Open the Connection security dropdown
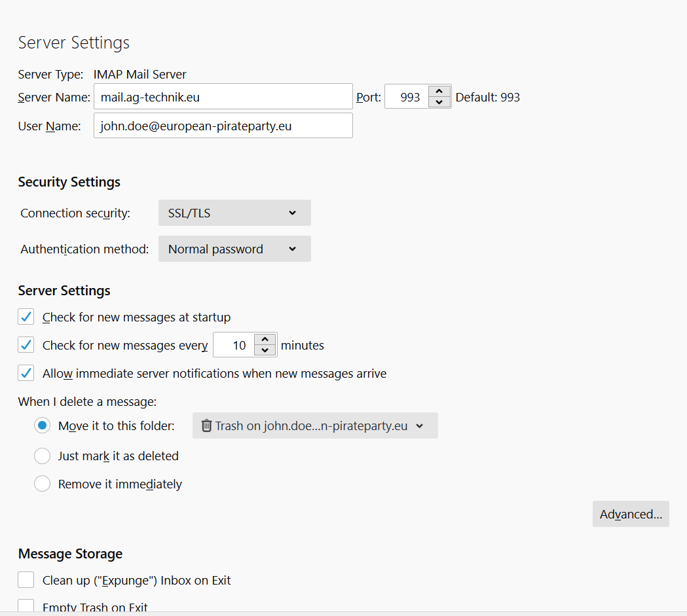 (234, 213)
